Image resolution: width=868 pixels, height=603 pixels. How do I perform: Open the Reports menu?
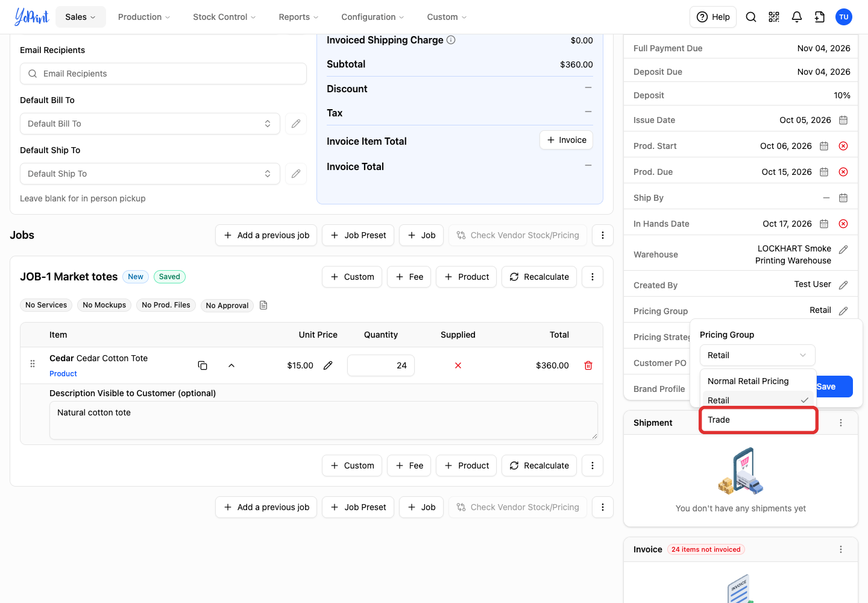pos(298,17)
